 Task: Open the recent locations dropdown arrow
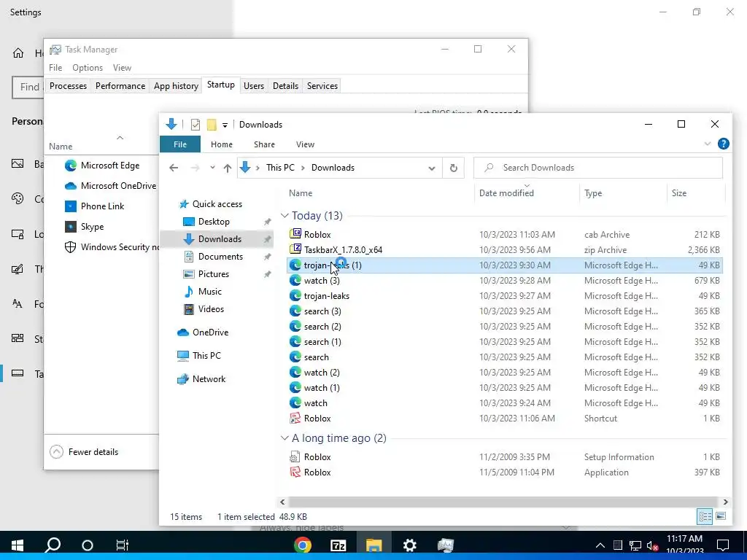(212, 168)
